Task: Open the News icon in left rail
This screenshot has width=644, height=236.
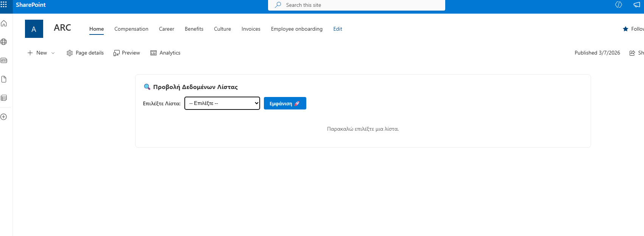Action: [4, 61]
